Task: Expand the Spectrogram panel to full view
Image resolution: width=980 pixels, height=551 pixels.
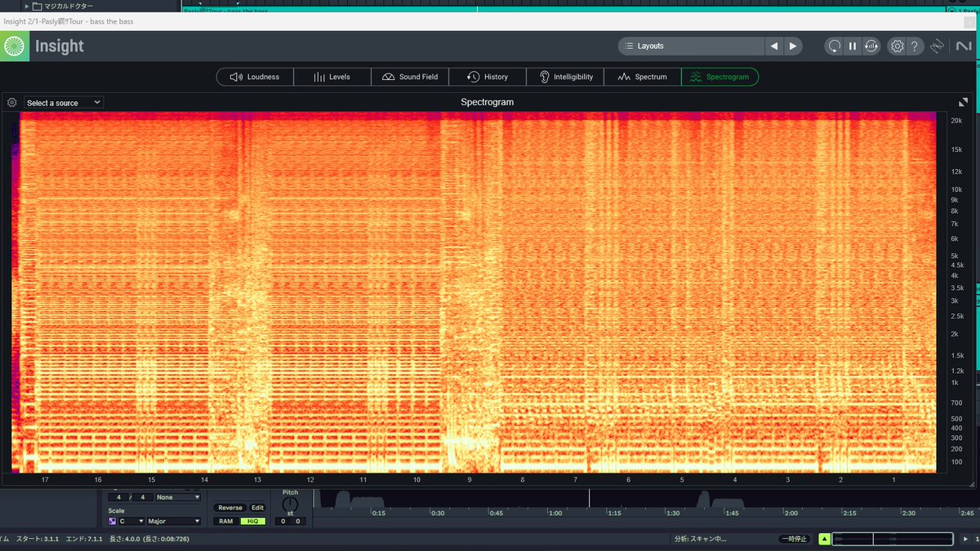Action: (x=964, y=102)
